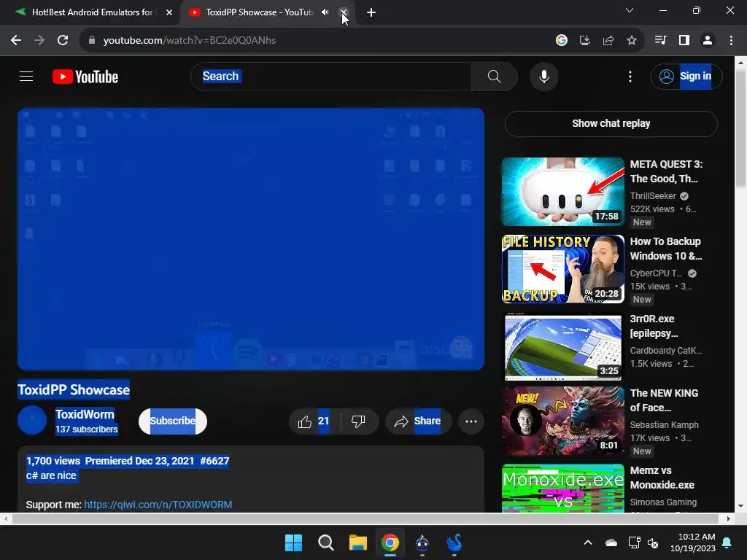The height and width of the screenshot is (560, 747).
Task: Close the ToxidPP Showcase tab
Action: (x=344, y=12)
